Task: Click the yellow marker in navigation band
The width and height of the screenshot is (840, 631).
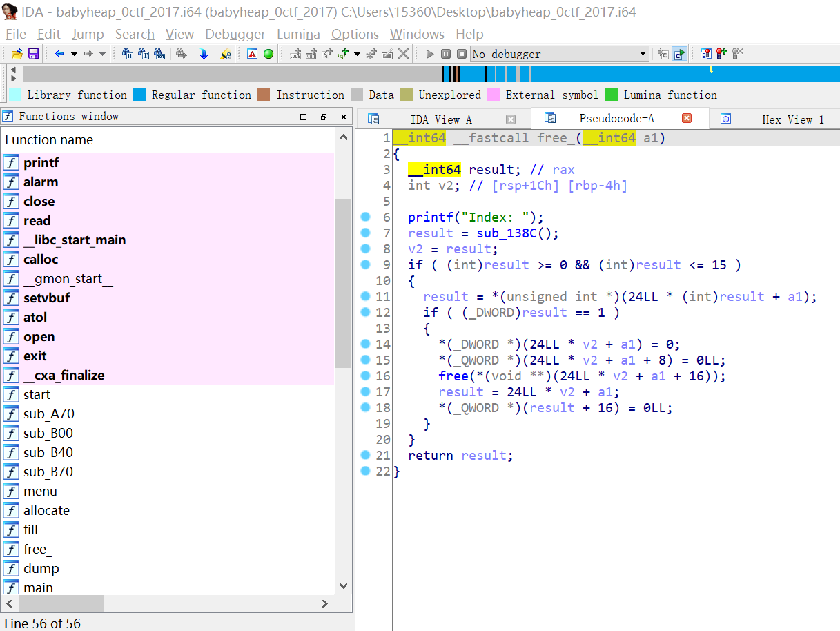Action: pos(711,70)
